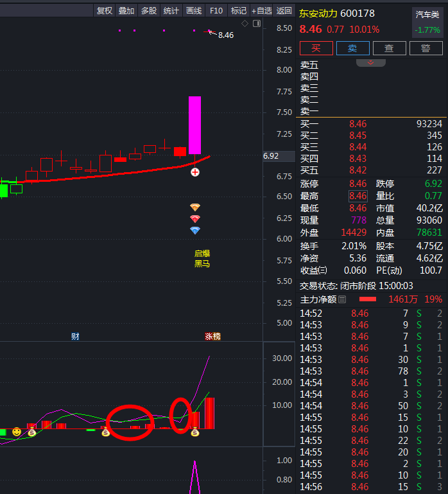This screenshot has width=448, height=494.
Task: Click the red diamond signal icon
Action: coord(195,218)
